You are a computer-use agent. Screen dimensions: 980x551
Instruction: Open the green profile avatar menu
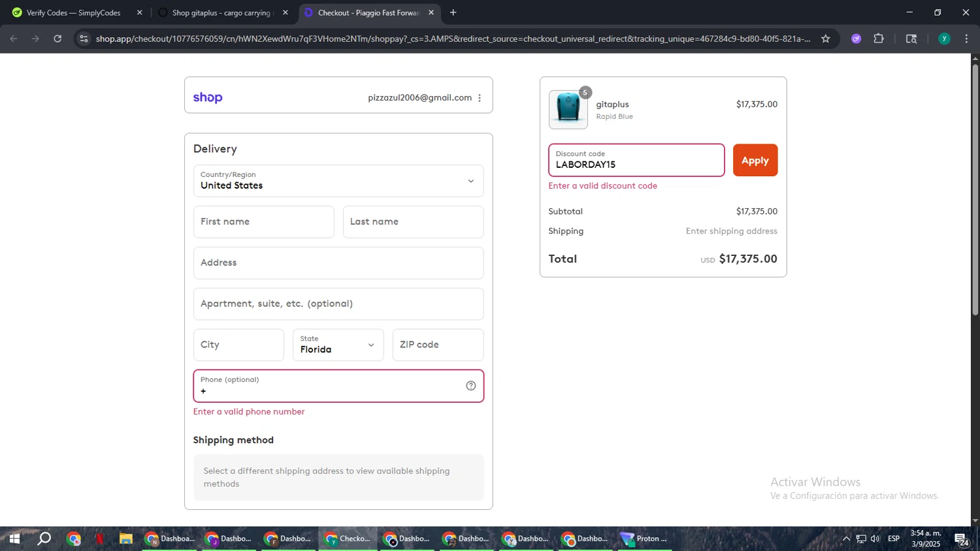(x=944, y=39)
